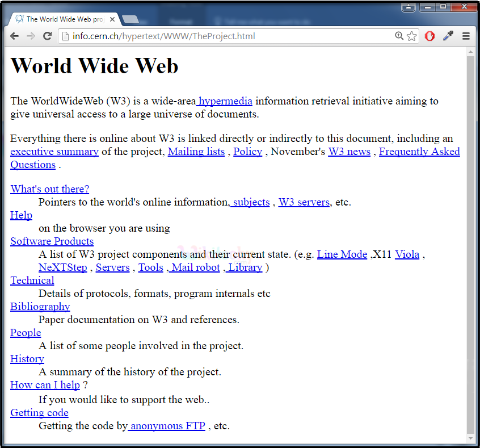Click the zoom magnifier icon in address bar
This screenshot has height=448, width=480.
coord(399,36)
